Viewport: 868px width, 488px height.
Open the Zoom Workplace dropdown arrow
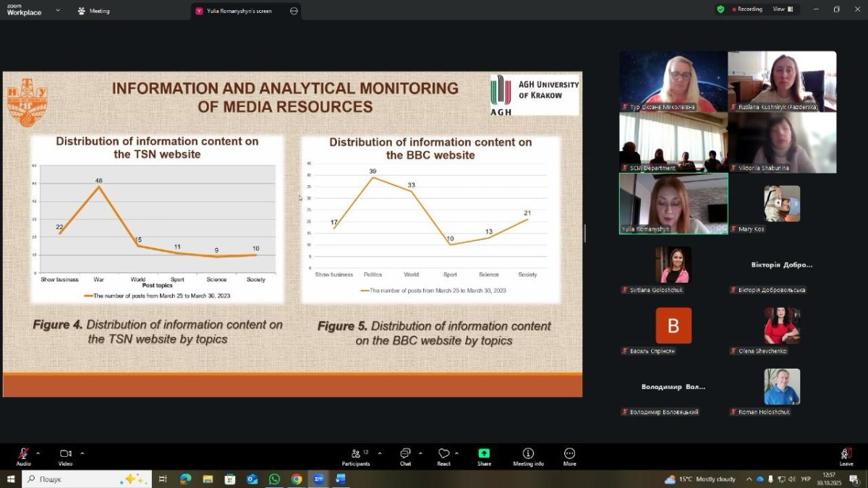pos(58,11)
